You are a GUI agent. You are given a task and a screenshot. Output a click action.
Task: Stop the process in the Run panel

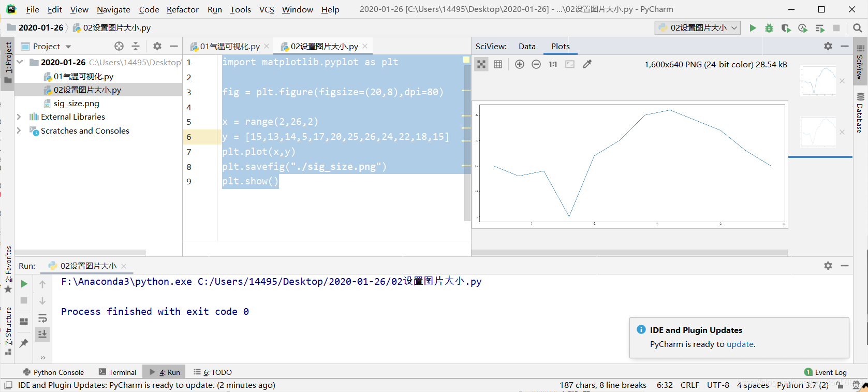pos(24,300)
